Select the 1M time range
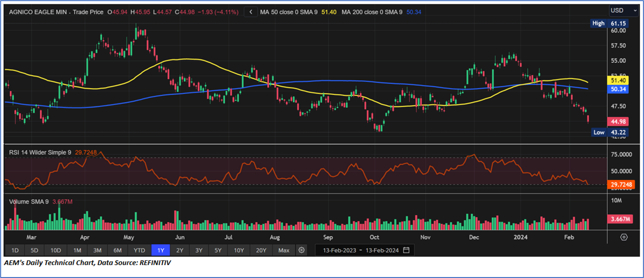Screen dimensions: 644x278 tap(77, 250)
